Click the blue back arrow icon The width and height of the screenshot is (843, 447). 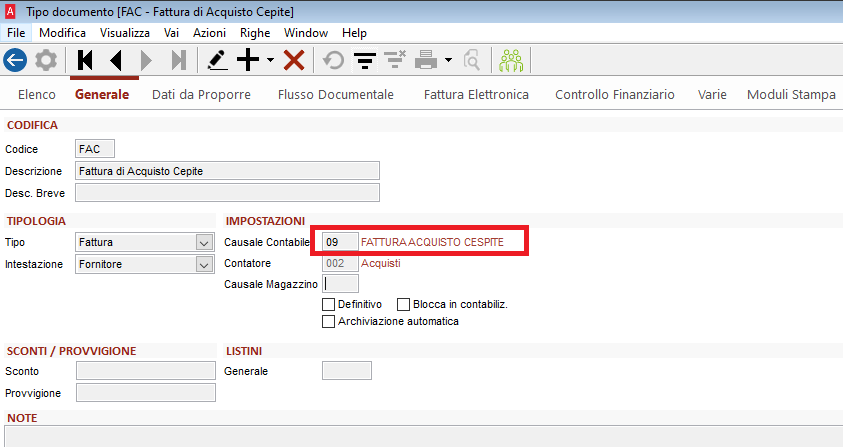coord(15,60)
